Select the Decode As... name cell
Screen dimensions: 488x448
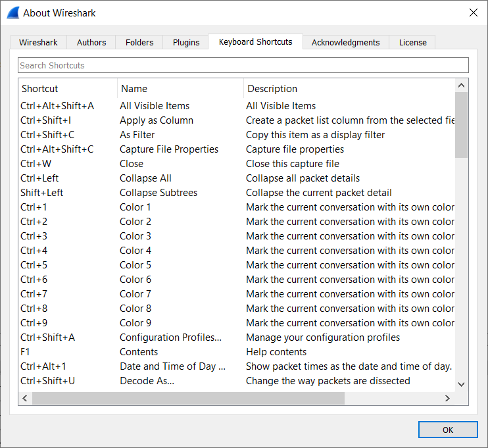[147, 381]
